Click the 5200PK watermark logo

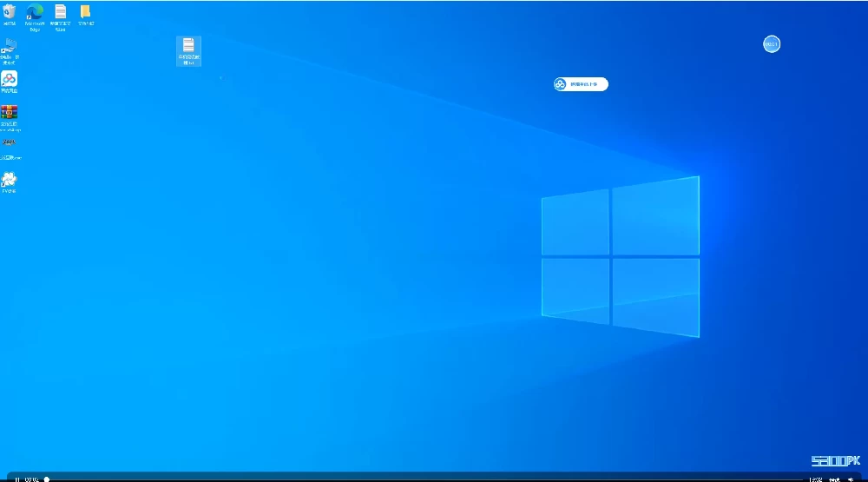point(836,461)
